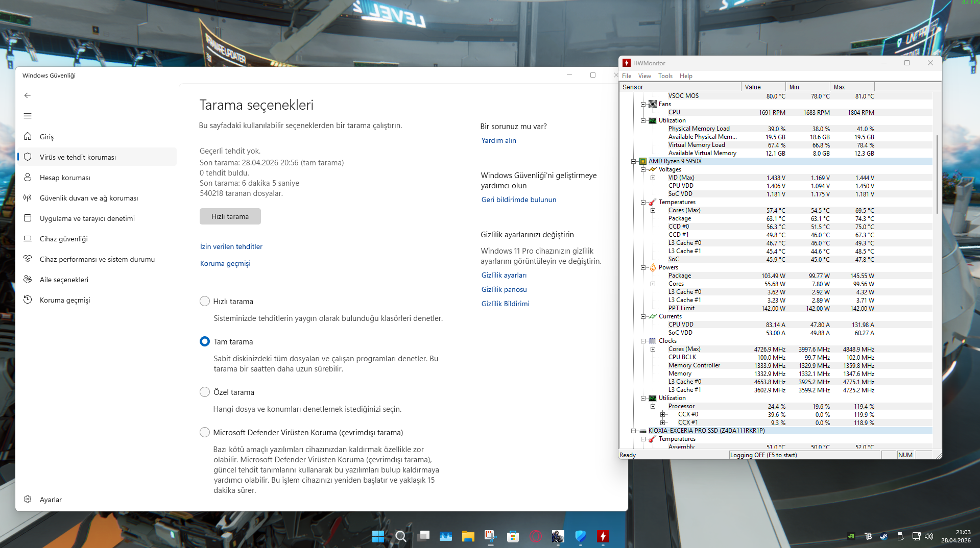Click the Powers flame icon in HWMonitor
Screen dimensions: 980x548
point(653,267)
